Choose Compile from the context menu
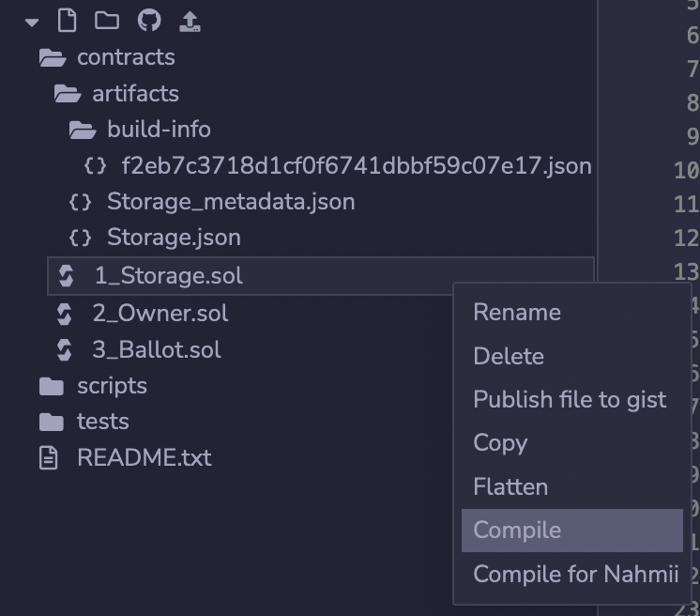 coord(517,530)
